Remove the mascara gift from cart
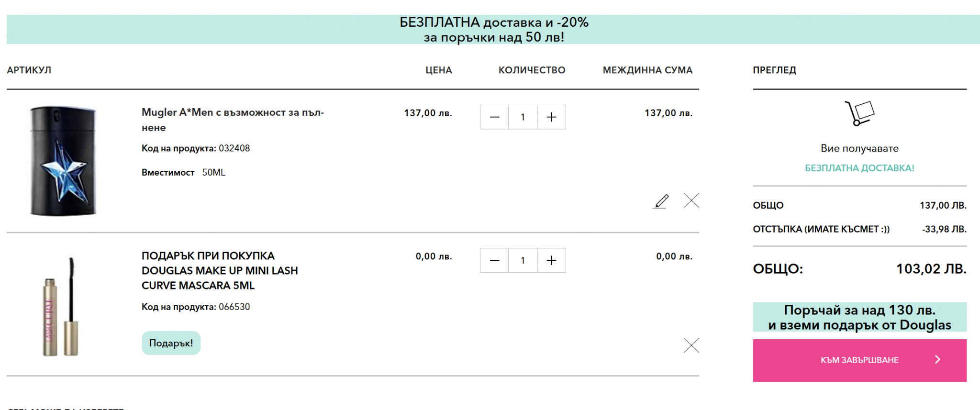This screenshot has width=980, height=410. click(691, 345)
